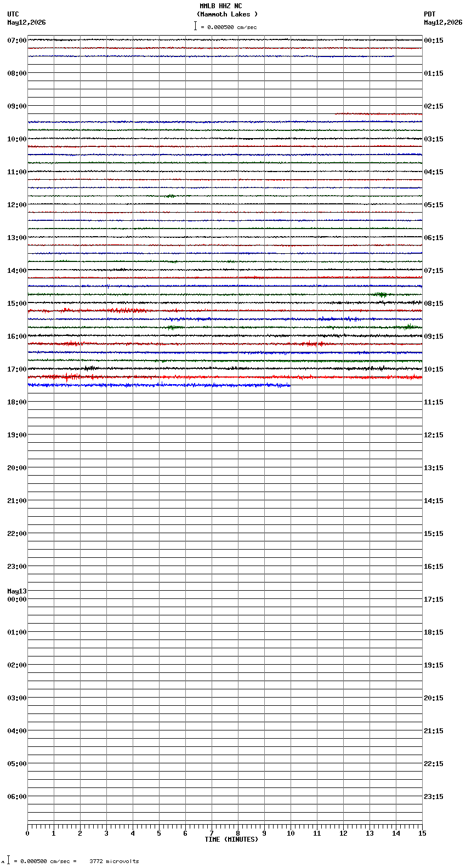Click the '05:15' PDT time label
The height and width of the screenshot is (868, 466).
(434, 205)
